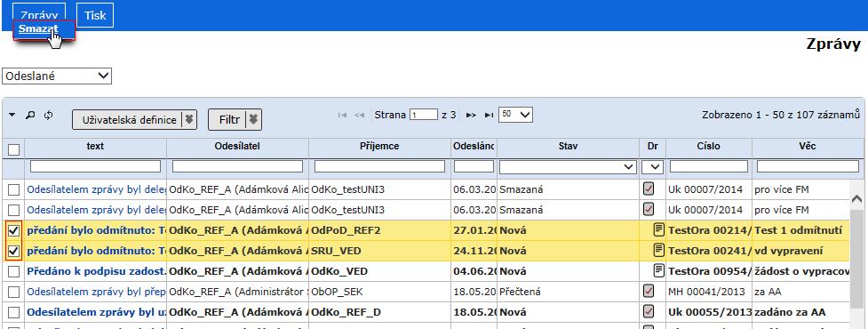Open grid search with the magnifier icon
Image resolution: width=868 pixels, height=329 pixels.
pyautogui.click(x=30, y=115)
